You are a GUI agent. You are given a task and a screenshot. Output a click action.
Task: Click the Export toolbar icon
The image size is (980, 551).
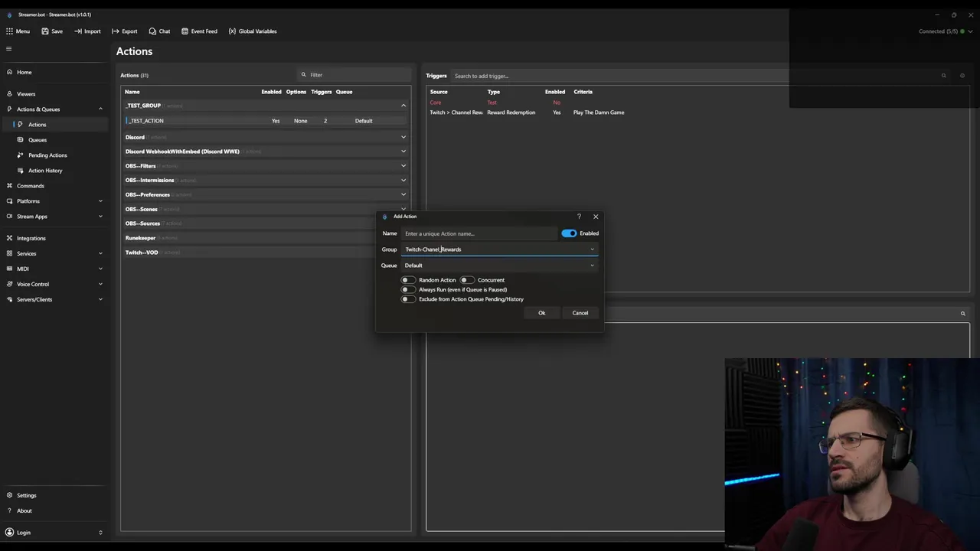pyautogui.click(x=116, y=31)
